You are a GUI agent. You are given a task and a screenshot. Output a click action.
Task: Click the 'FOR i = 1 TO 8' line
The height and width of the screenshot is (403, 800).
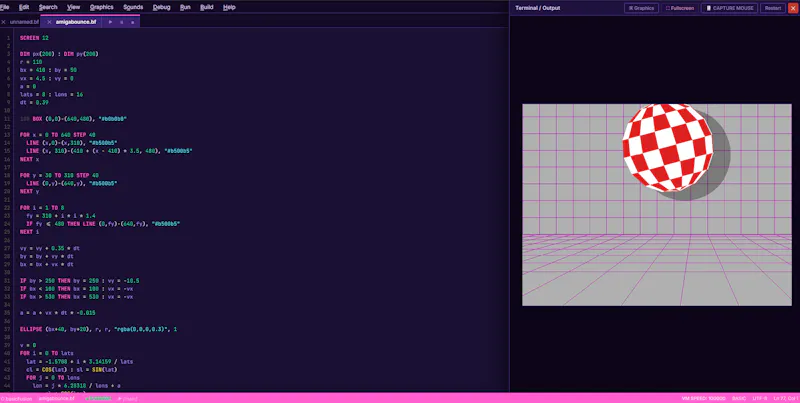tap(42, 208)
